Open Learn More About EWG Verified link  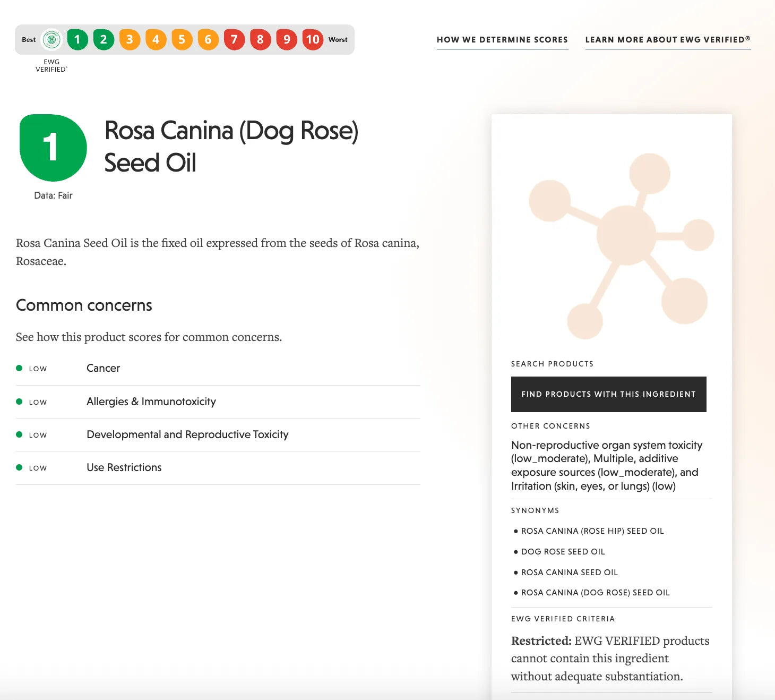pyautogui.click(x=668, y=40)
